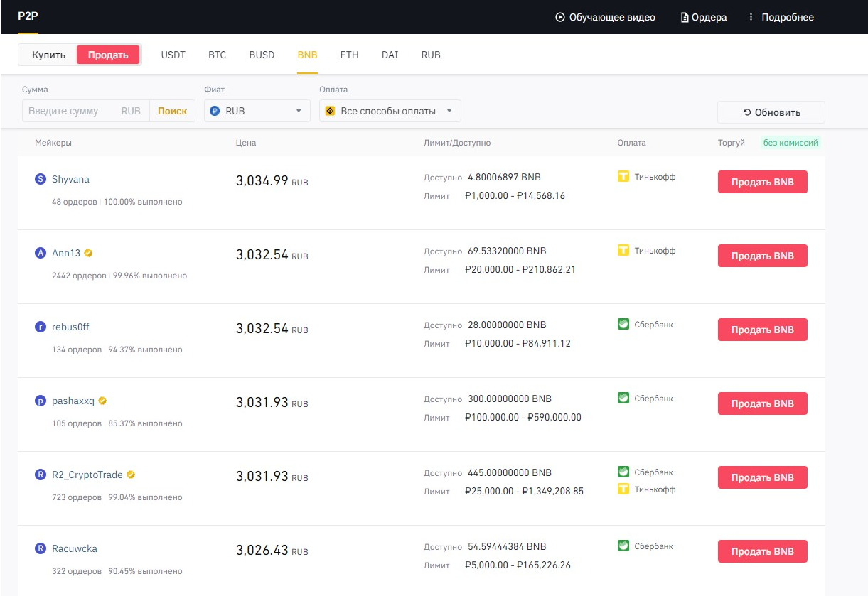This screenshot has width=868, height=596.
Task: Click the Тинькофф payment icon for Shyvana
Action: [623, 177]
